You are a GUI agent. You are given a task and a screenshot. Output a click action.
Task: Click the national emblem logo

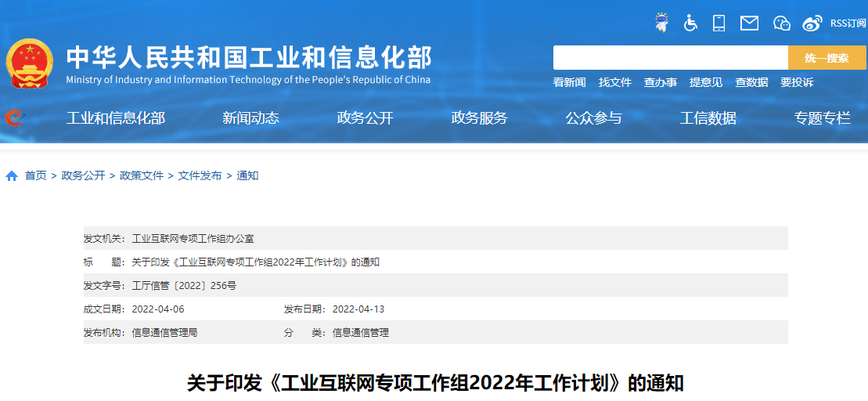point(30,63)
